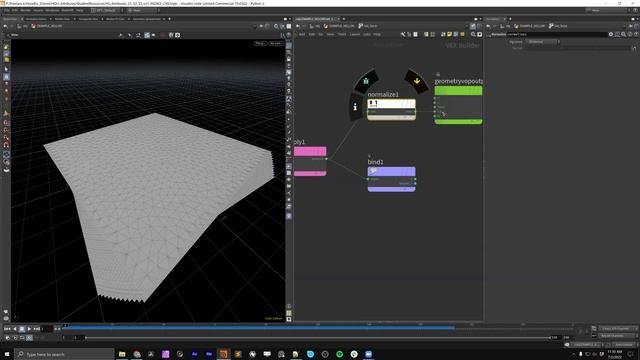Click the current frame number field
This screenshot has width=640, height=360.
pos(47,329)
